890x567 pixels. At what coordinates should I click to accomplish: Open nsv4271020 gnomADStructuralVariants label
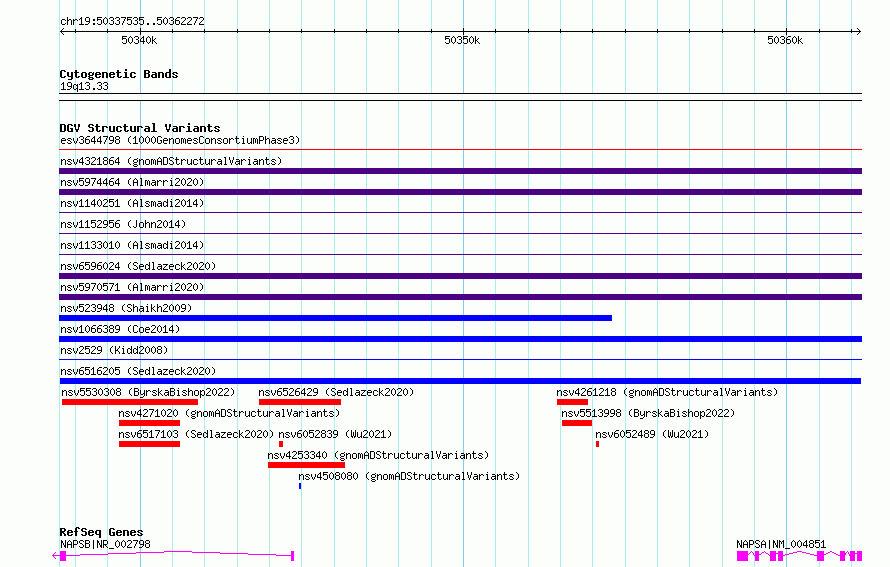[x=229, y=413]
